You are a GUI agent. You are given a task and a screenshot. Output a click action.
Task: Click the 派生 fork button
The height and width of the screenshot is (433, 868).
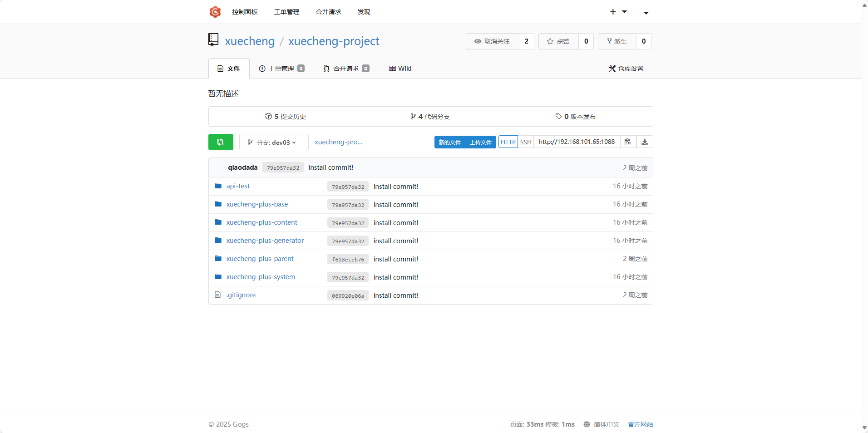click(617, 41)
